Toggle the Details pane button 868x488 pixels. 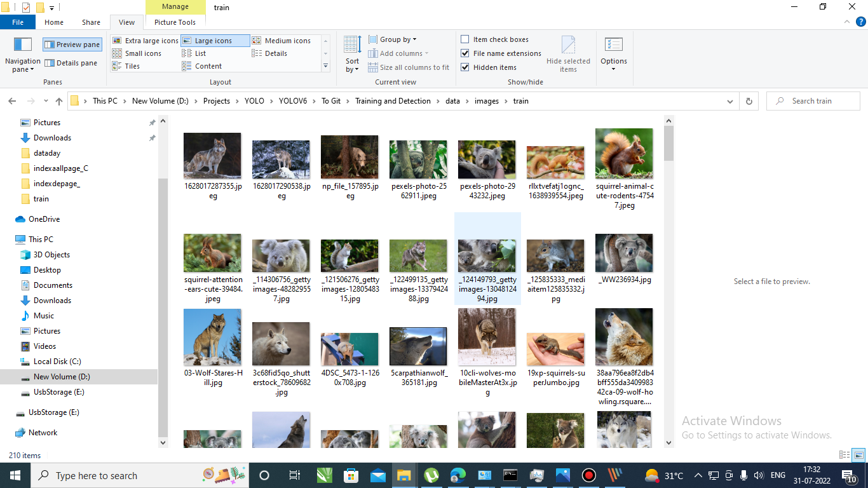point(71,63)
